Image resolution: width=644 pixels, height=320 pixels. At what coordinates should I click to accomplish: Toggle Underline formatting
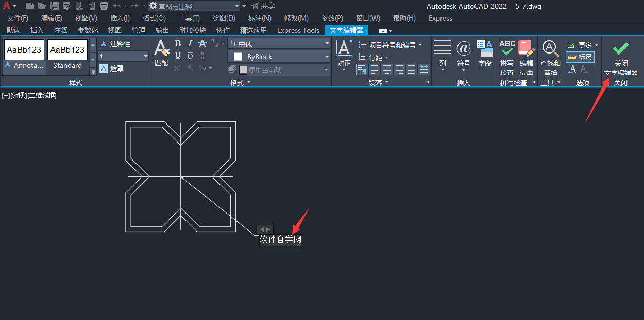click(x=178, y=56)
